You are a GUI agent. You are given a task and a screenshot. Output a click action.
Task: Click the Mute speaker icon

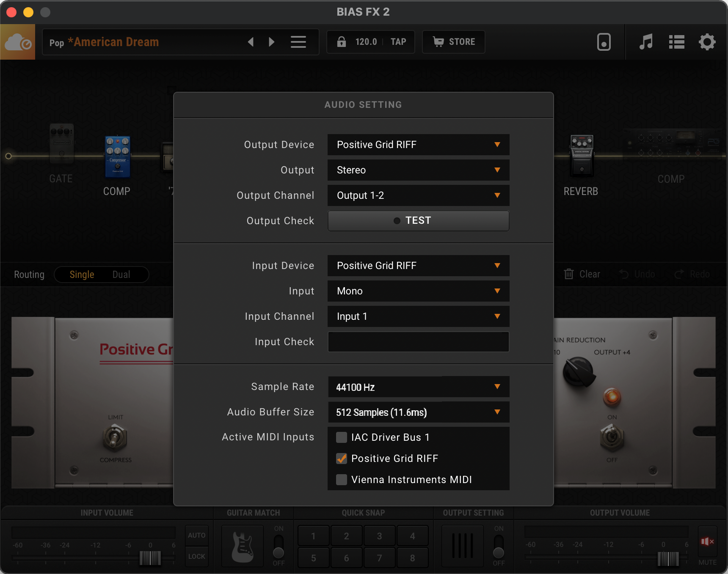point(707,541)
